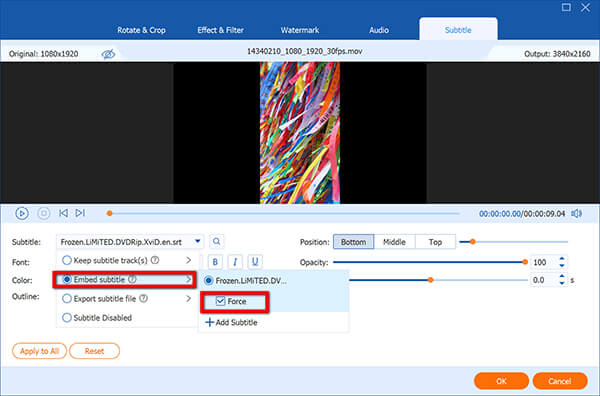
Task: Select the Subtitle tab
Action: 458,30
